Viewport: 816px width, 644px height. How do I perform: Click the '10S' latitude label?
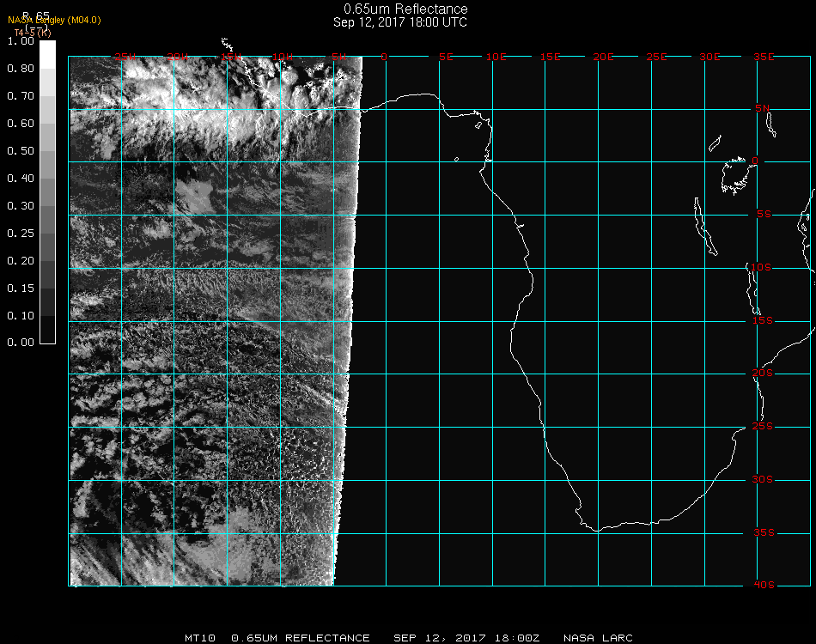(761, 267)
